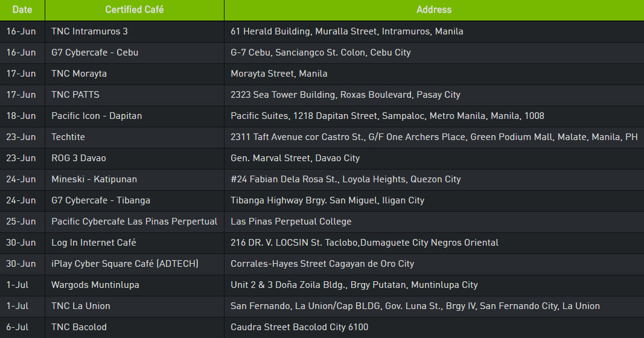Click the 16-Jun date beside G7 Cybercafe - Cebu

[22, 53]
